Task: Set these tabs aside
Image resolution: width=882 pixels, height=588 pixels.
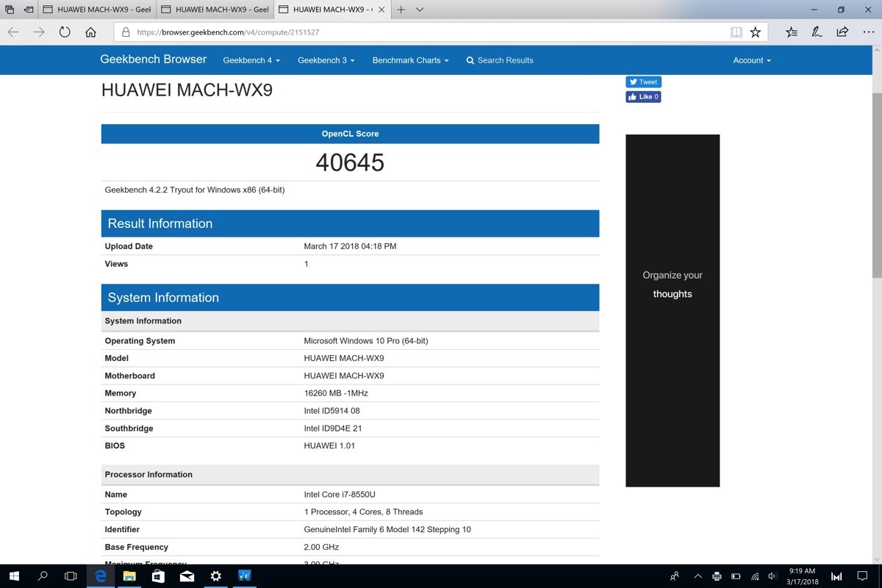Action: point(29,10)
